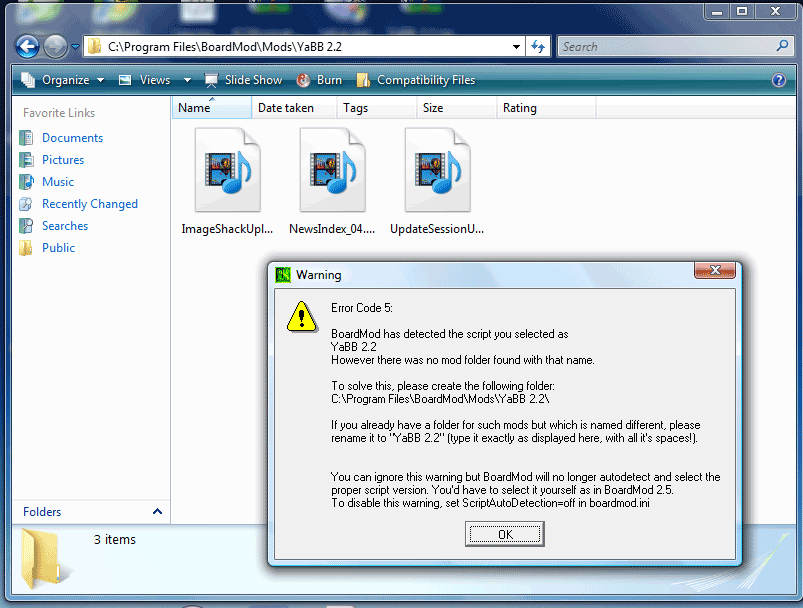Image resolution: width=803 pixels, height=608 pixels.
Task: Click the yellow warning triangle icon
Action: point(302,317)
